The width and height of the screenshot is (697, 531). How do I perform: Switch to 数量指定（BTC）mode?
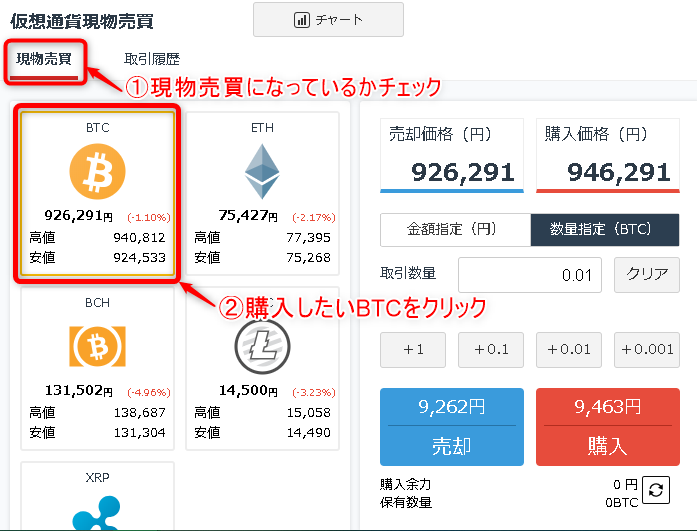point(605,230)
